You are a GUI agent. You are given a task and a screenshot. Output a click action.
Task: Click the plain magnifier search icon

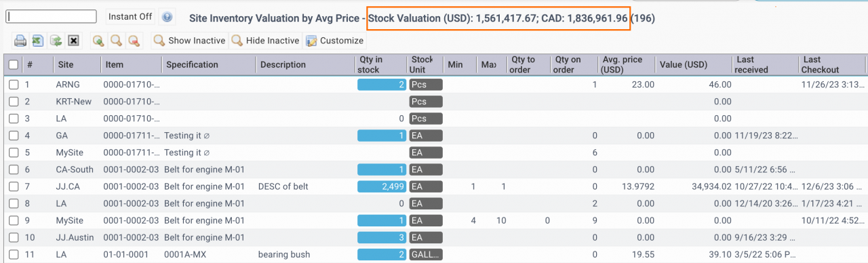[117, 41]
